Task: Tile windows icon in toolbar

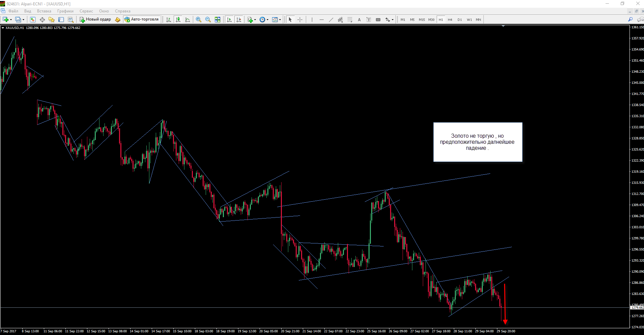Action: click(217, 20)
